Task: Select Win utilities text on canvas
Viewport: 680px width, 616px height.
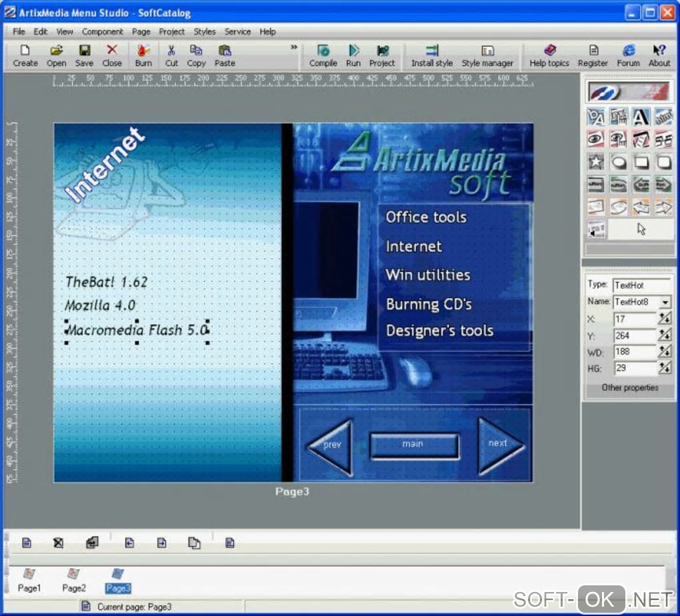Action: 427,275
